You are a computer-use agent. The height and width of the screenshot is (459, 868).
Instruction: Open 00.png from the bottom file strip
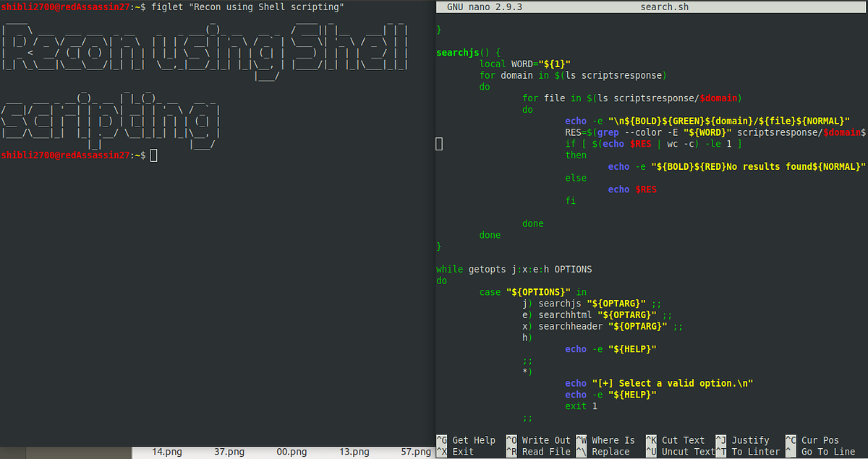coord(292,451)
